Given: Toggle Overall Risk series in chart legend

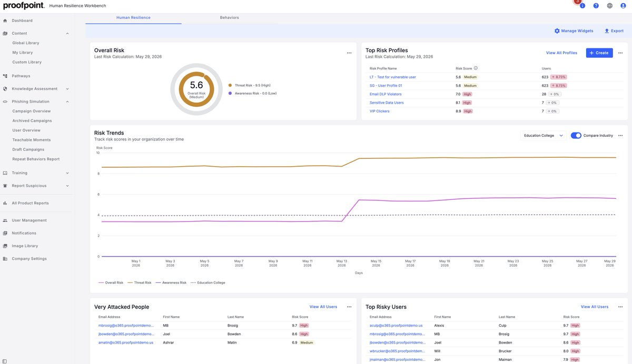Looking at the screenshot, I should 111,282.
